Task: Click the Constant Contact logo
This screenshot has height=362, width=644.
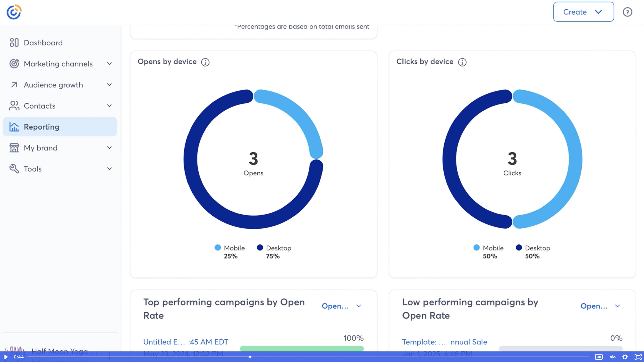Action: (x=14, y=12)
